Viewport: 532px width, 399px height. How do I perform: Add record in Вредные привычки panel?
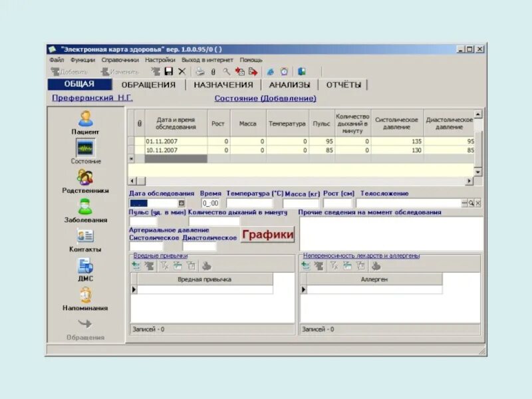pos(136,266)
